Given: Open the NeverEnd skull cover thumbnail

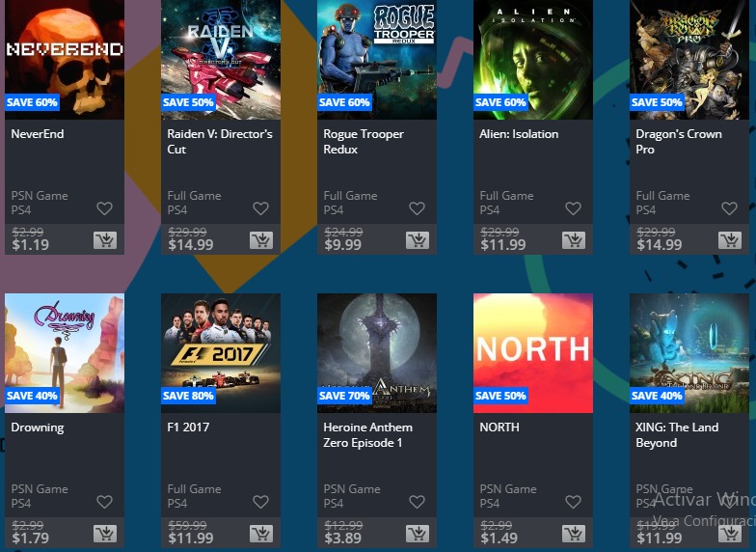Looking at the screenshot, I should pos(65,60).
